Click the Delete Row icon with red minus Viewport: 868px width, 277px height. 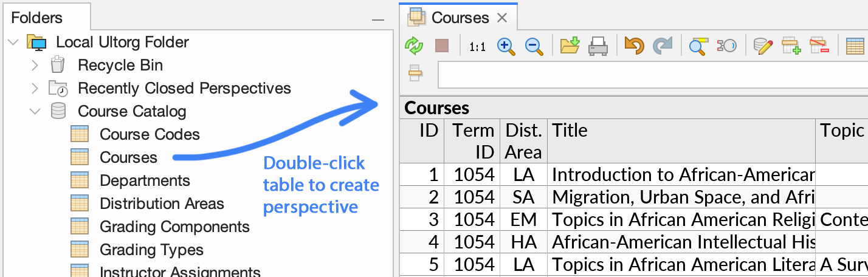click(819, 46)
